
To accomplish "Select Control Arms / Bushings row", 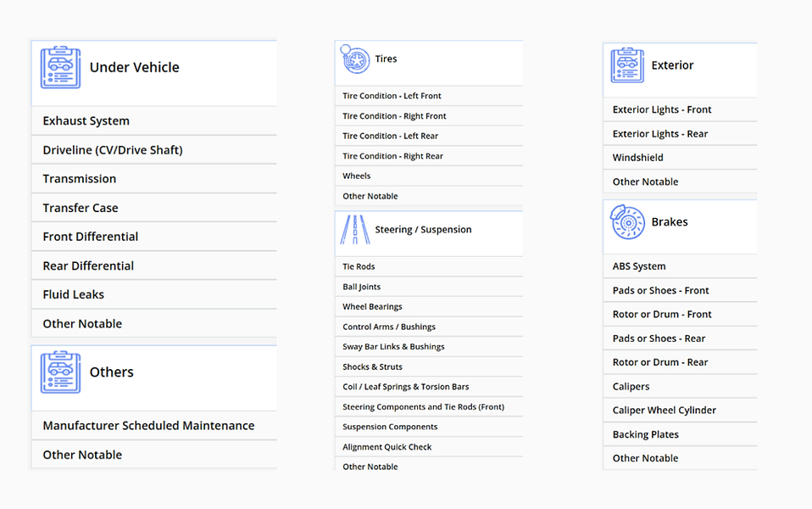I will tap(429, 327).
